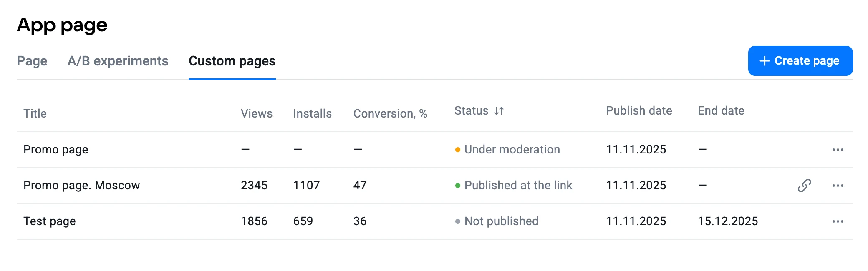Sort the table by Status
Viewport: 868px width, 271px height.
[x=479, y=111]
